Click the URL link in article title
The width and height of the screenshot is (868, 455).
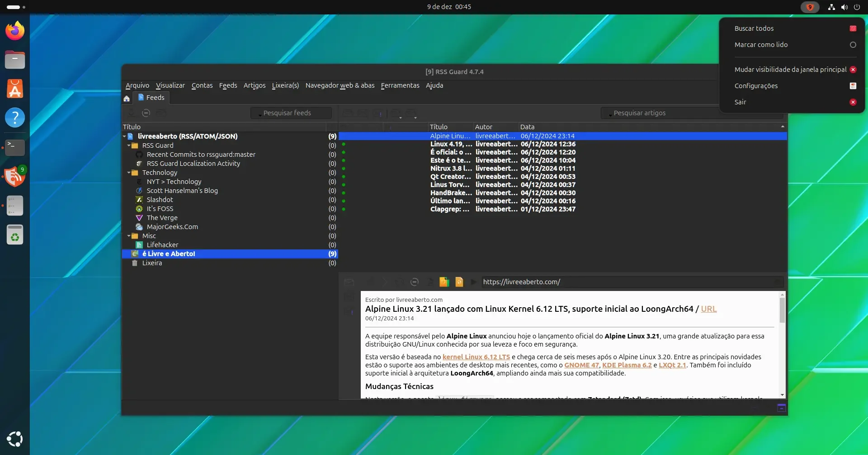pos(708,309)
